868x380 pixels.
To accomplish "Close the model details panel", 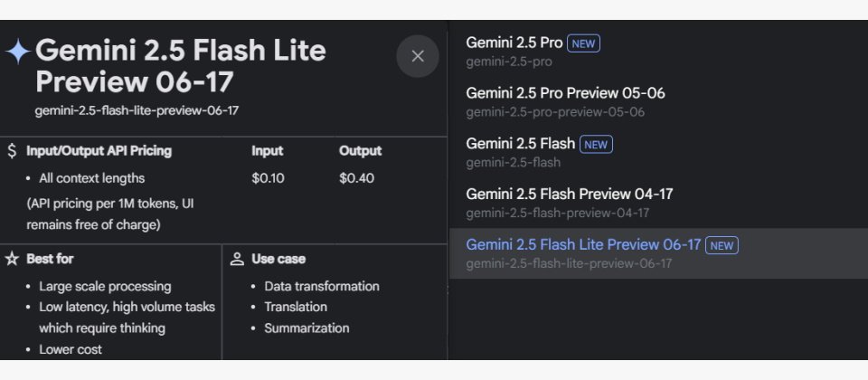I will pos(418,56).
